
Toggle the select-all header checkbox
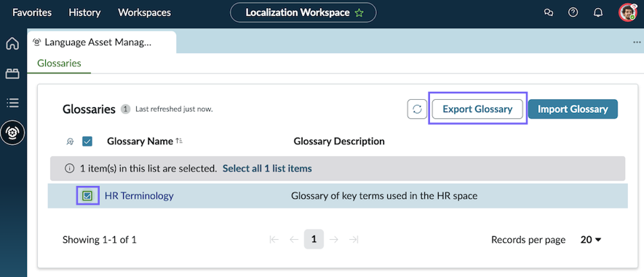[x=87, y=141]
